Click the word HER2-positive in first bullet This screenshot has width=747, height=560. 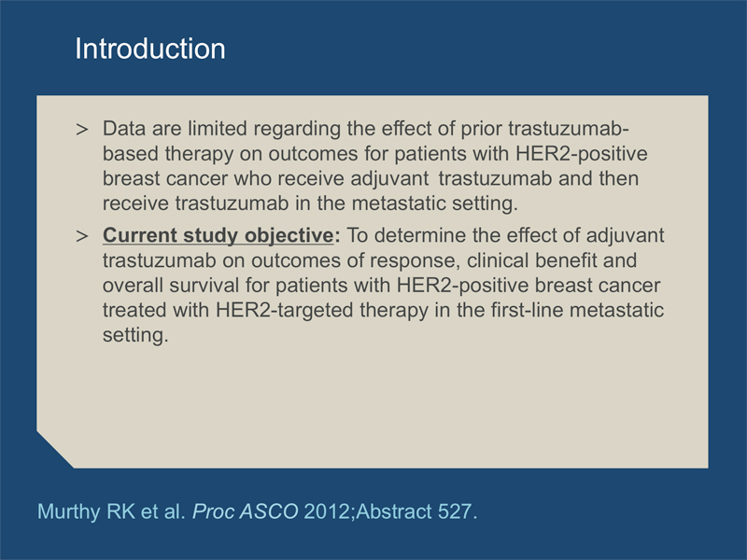click(x=582, y=154)
